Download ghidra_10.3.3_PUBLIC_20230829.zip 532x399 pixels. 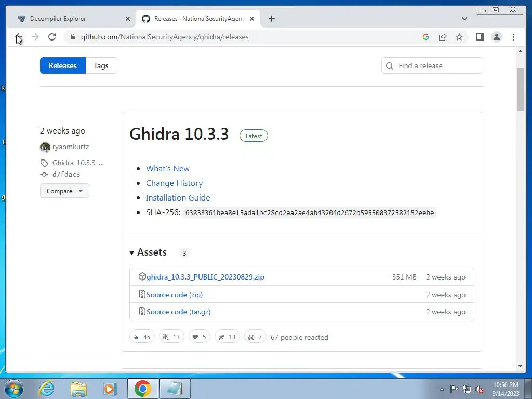[x=205, y=277]
